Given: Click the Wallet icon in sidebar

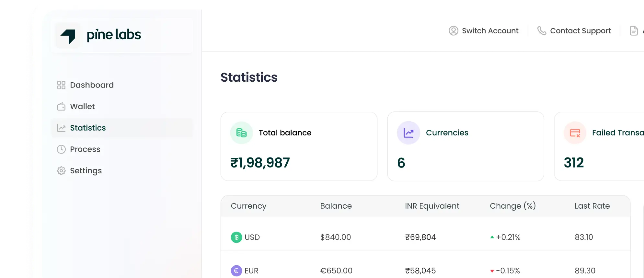Looking at the screenshot, I should 61,107.
